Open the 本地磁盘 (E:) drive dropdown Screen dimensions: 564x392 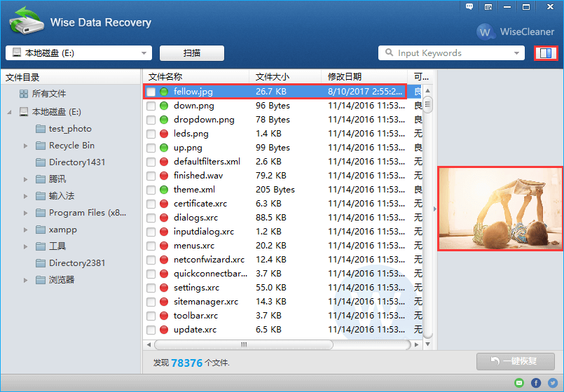144,53
